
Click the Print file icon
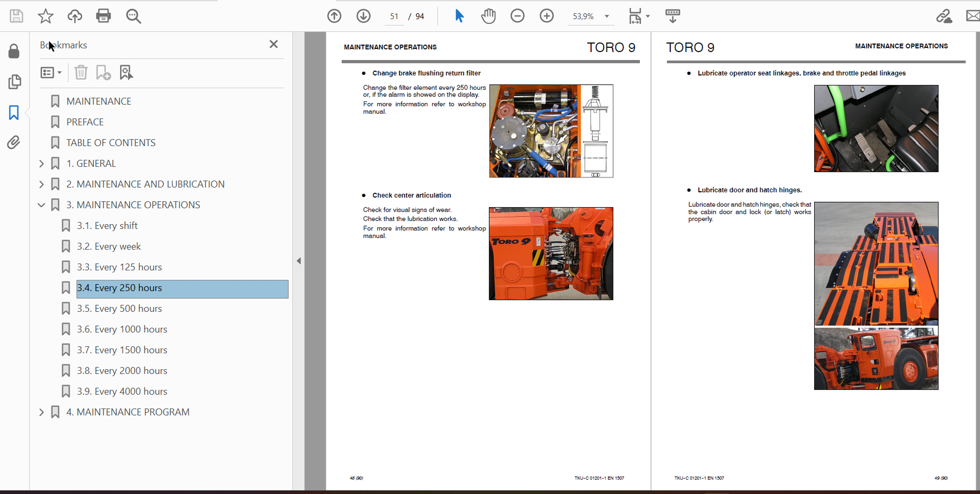(x=104, y=16)
